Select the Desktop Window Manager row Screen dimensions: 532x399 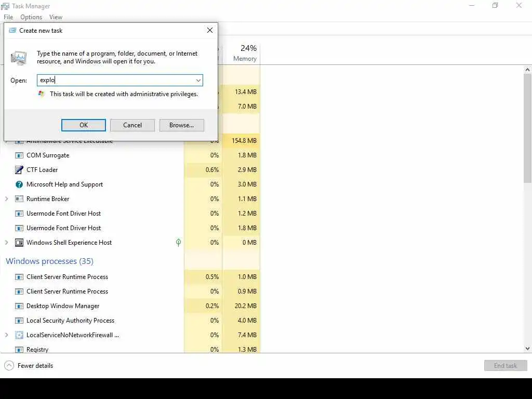click(x=130, y=306)
